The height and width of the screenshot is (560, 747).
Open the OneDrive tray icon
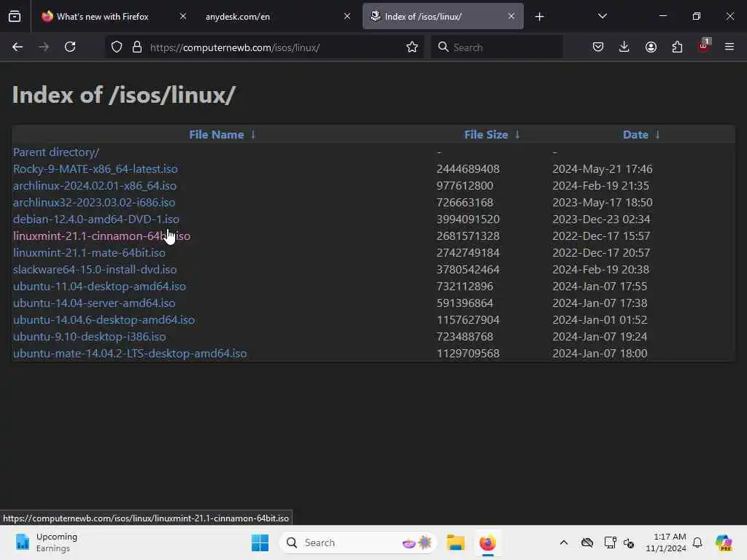[587, 542]
